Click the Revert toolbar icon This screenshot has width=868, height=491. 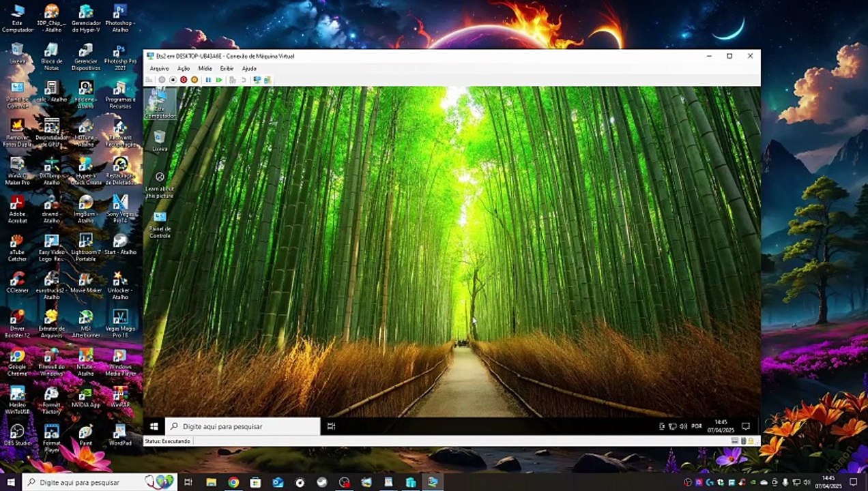tap(244, 80)
